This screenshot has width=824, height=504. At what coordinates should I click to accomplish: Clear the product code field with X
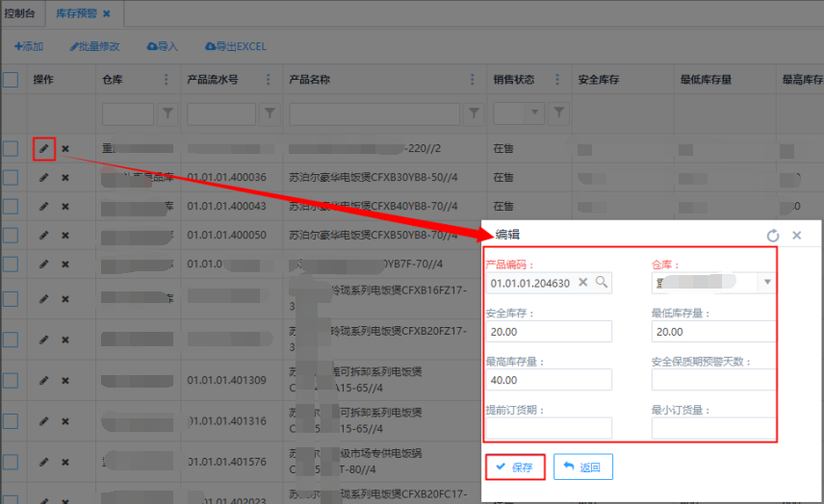582,283
